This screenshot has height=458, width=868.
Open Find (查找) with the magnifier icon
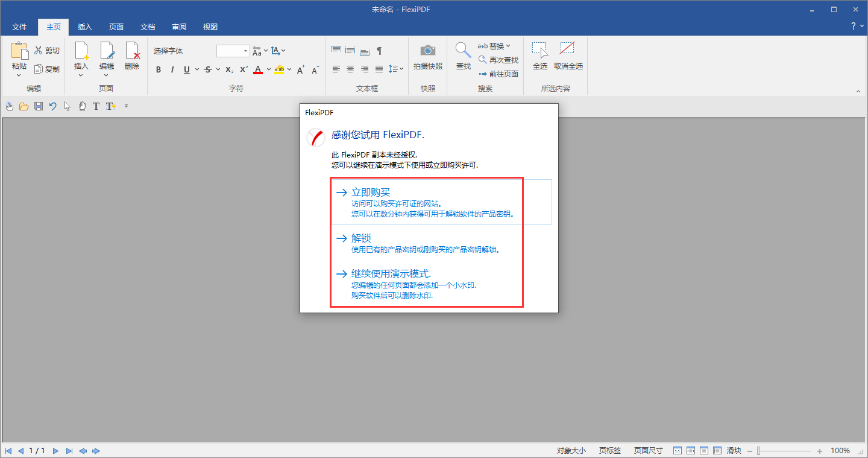pyautogui.click(x=463, y=51)
